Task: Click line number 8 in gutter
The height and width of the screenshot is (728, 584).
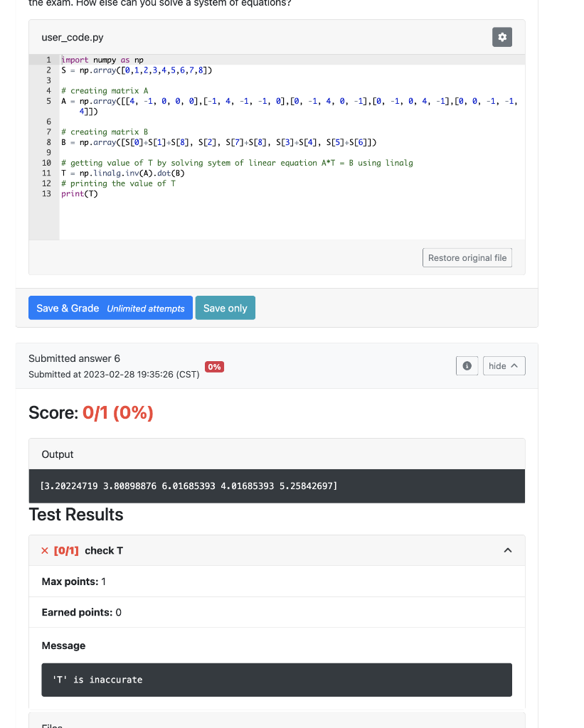Action: click(x=48, y=142)
